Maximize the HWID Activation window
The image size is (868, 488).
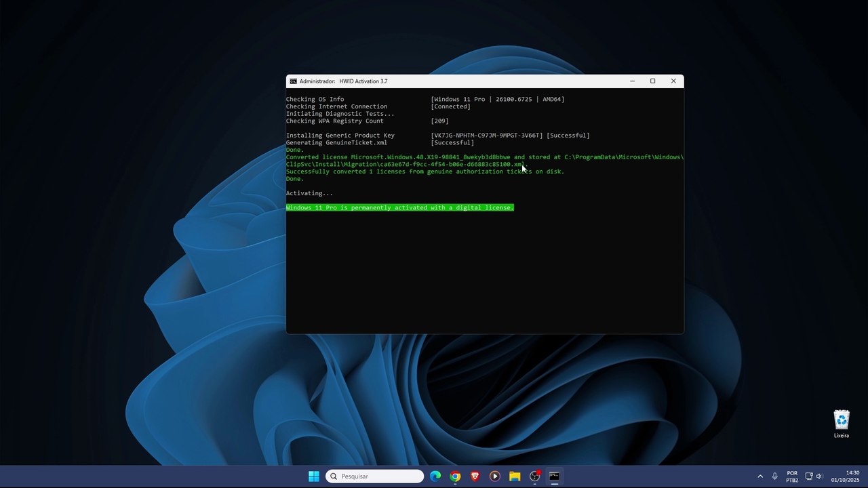(x=652, y=81)
